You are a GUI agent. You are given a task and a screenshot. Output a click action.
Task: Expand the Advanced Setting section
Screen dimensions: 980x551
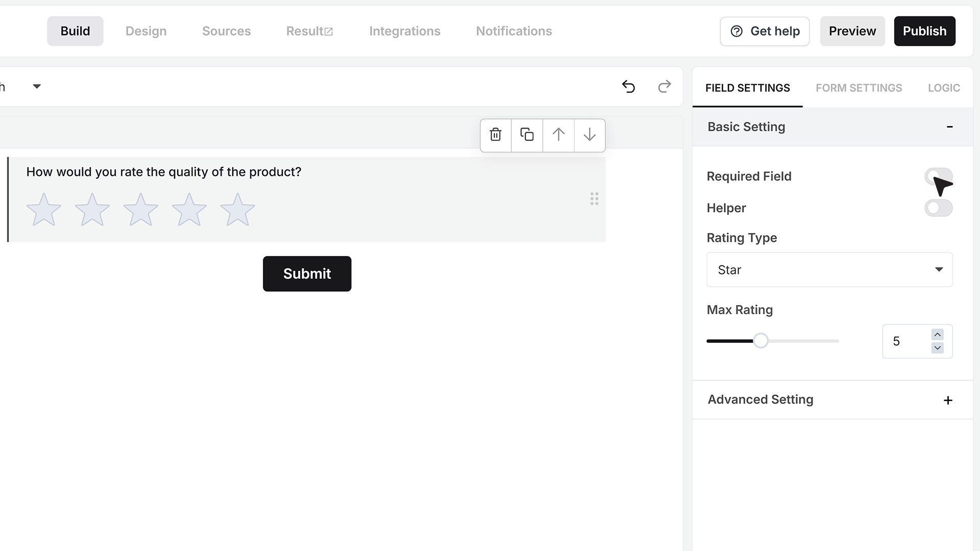coord(832,399)
